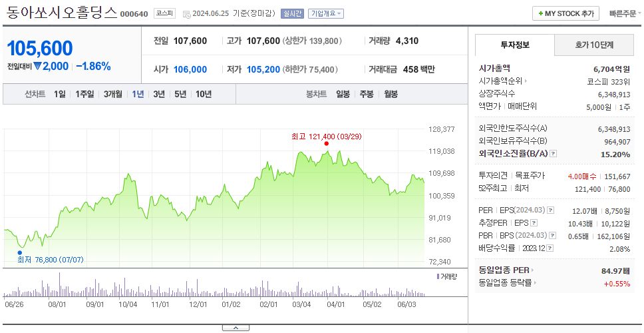Click the 상한가 139,800 text
Viewport: 644px width, 333px height.
(x=312, y=41)
